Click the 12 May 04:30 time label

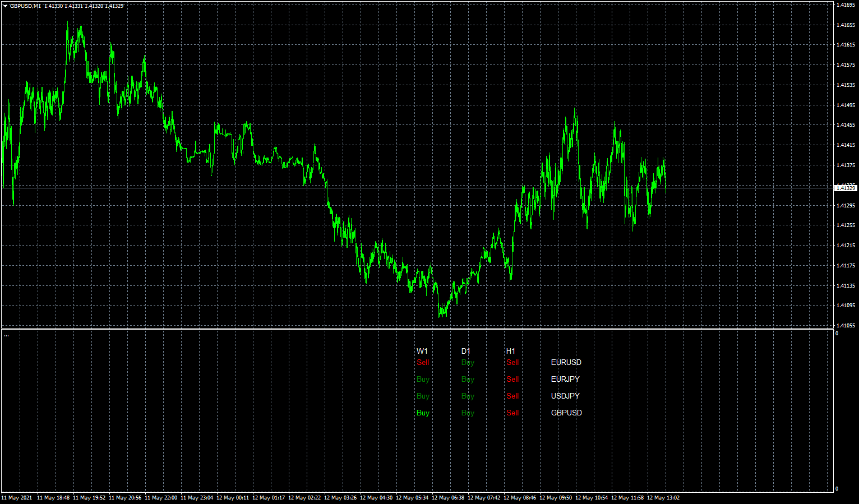[376, 497]
